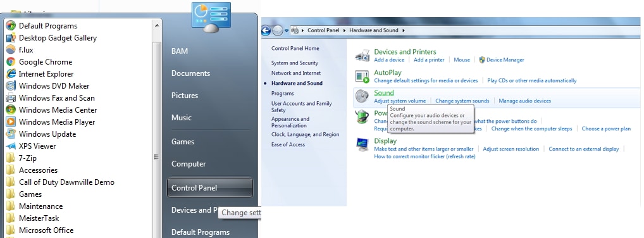Click the Control Panel address bar icon
Screen dimensions: 644x238
pos(295,30)
